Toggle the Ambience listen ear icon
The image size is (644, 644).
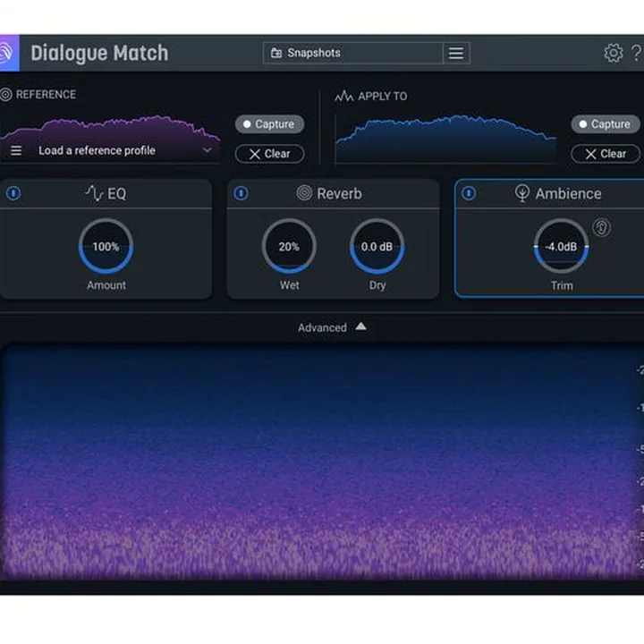(602, 227)
